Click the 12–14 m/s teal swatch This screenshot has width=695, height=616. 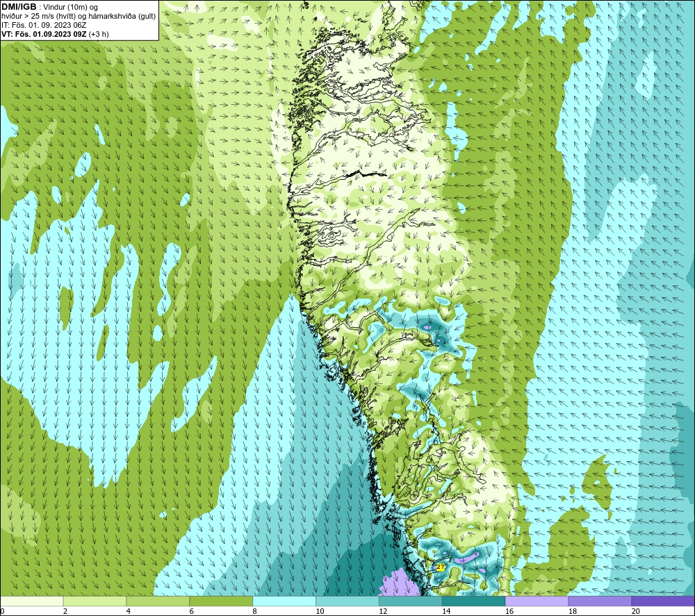(411, 601)
